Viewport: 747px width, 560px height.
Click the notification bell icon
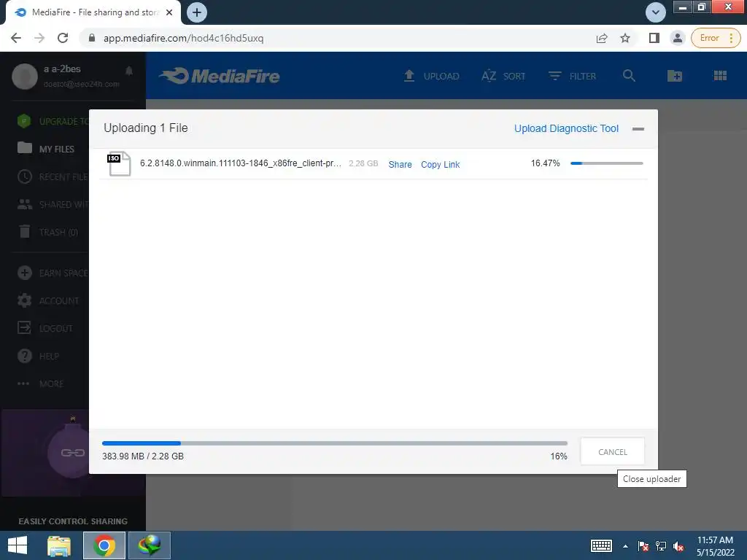click(129, 71)
